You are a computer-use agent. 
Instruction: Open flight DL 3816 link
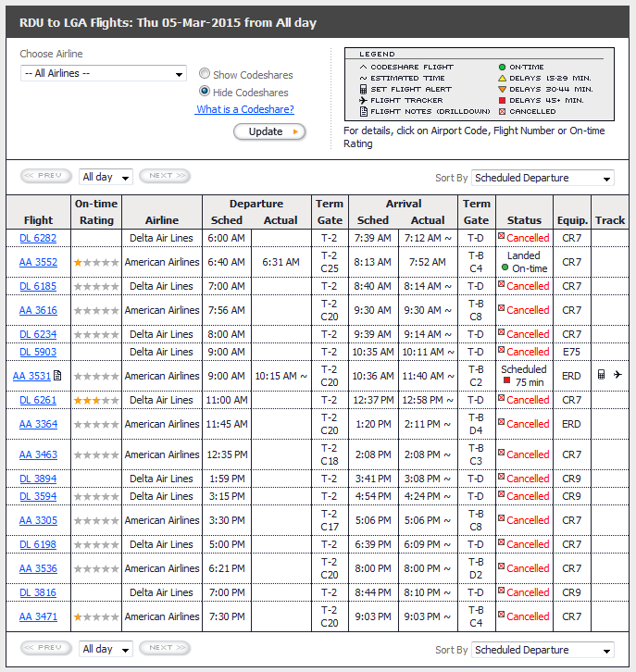(38, 592)
